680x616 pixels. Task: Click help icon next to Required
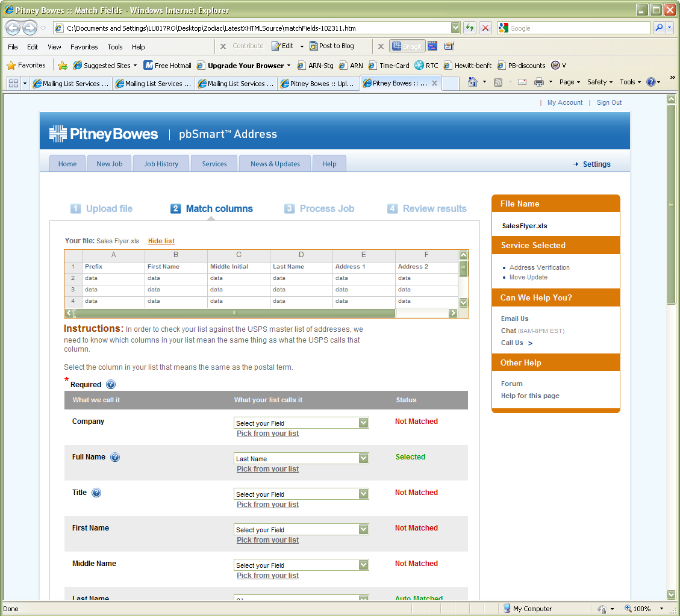(111, 385)
